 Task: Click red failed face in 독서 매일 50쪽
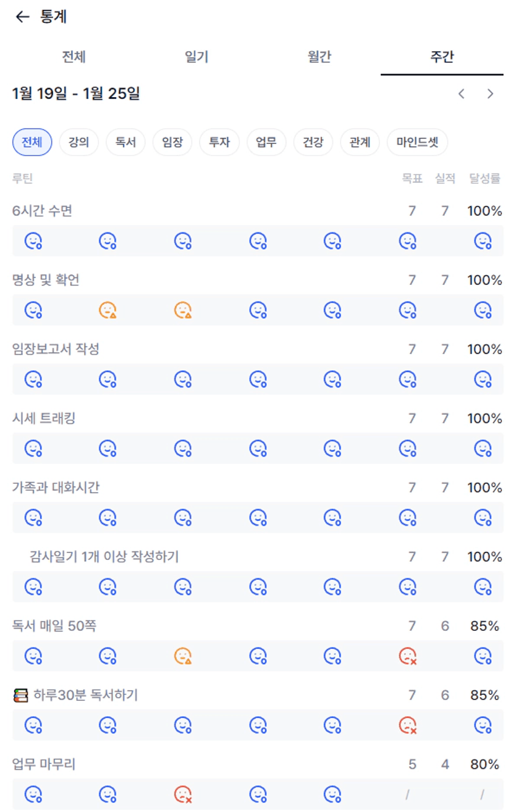click(407, 656)
